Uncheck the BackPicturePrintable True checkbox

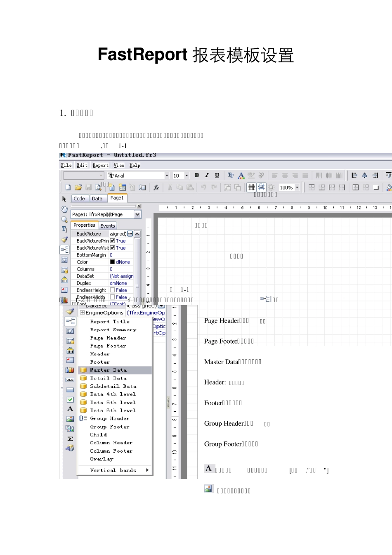[112, 241]
